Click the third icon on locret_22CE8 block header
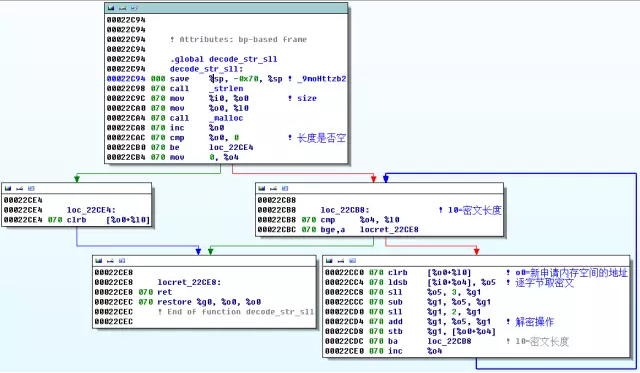 (122, 260)
